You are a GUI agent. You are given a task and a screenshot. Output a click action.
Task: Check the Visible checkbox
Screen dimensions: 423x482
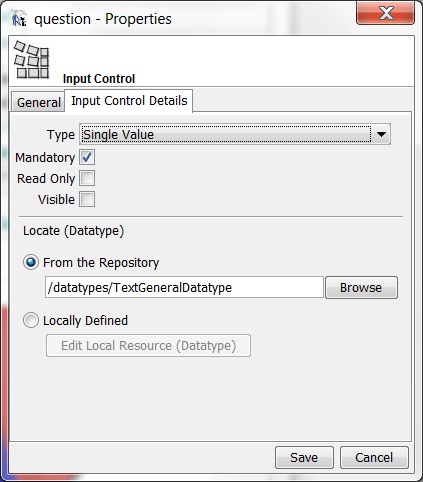point(87,199)
